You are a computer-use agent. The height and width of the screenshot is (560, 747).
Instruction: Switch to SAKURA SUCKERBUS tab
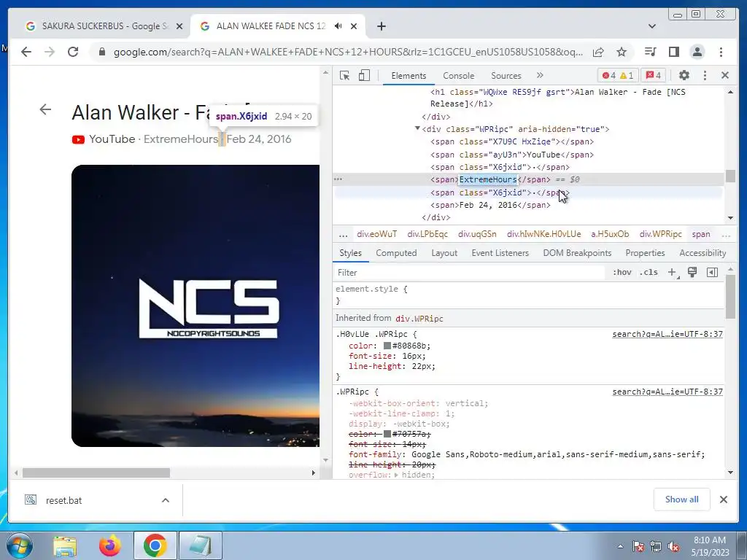click(104, 26)
